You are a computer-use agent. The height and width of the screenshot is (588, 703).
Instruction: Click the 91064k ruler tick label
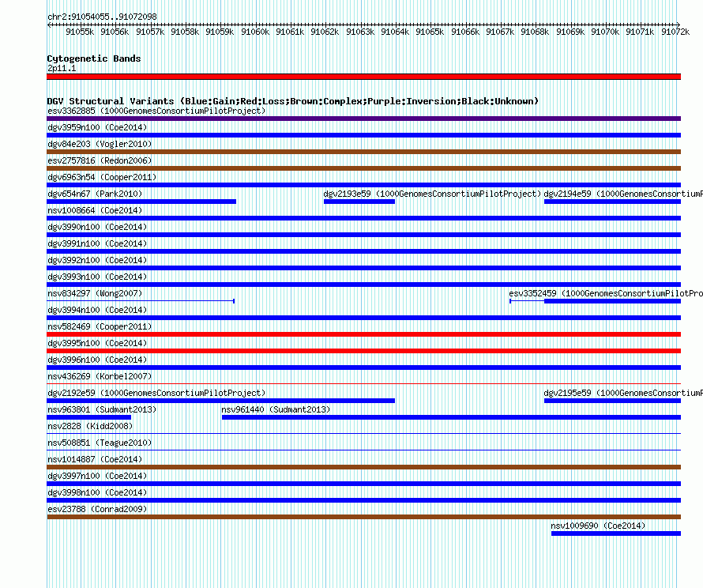point(395,32)
